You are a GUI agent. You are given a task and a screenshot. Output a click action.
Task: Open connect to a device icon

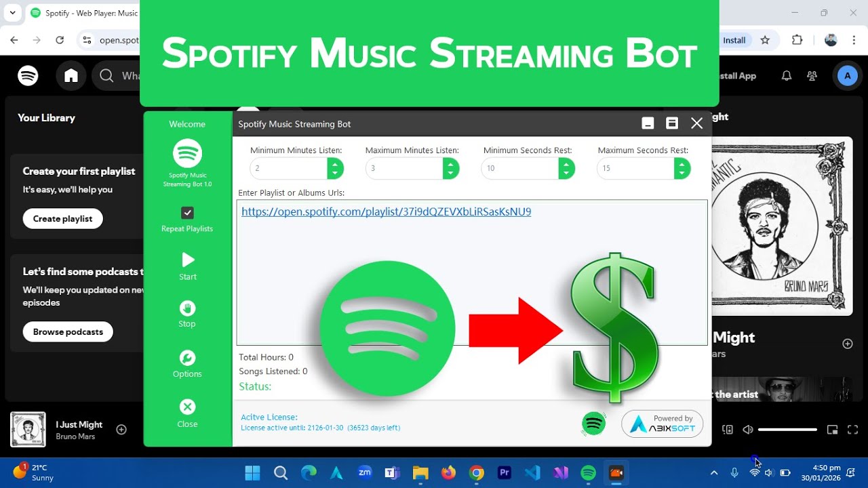pyautogui.click(x=728, y=429)
